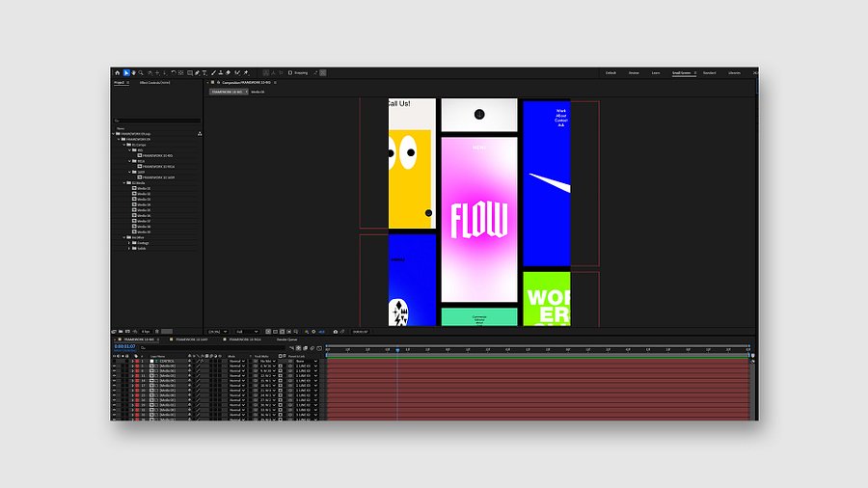868x488 pixels.
Task: Take a snapshot with the camera icon
Action: (336, 332)
